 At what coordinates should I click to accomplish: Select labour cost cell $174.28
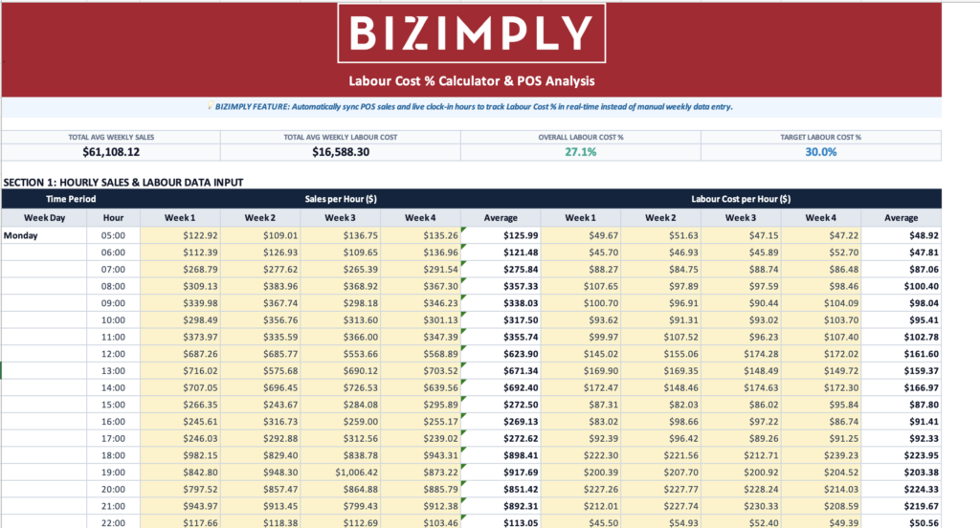pyautogui.click(x=741, y=354)
